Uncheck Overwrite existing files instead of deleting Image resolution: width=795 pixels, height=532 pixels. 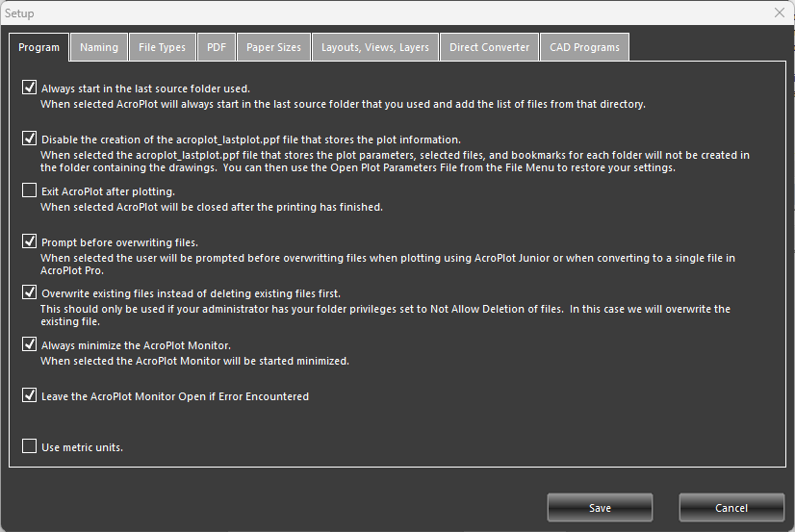(30, 292)
